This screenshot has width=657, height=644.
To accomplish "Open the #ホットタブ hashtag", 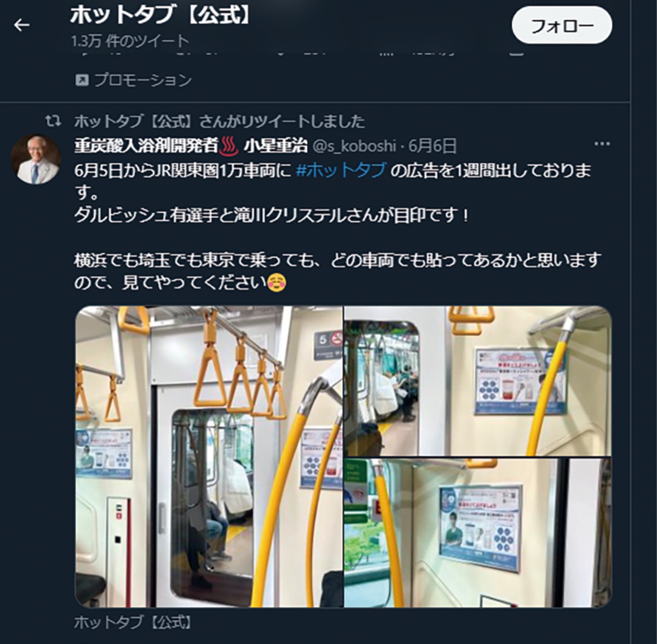I will point(341,170).
